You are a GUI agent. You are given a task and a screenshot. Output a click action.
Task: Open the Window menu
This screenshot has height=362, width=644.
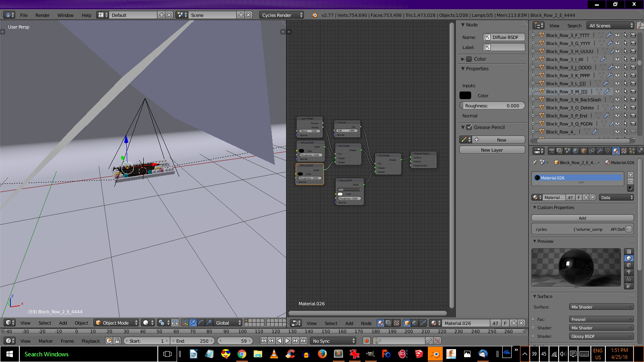coord(65,15)
